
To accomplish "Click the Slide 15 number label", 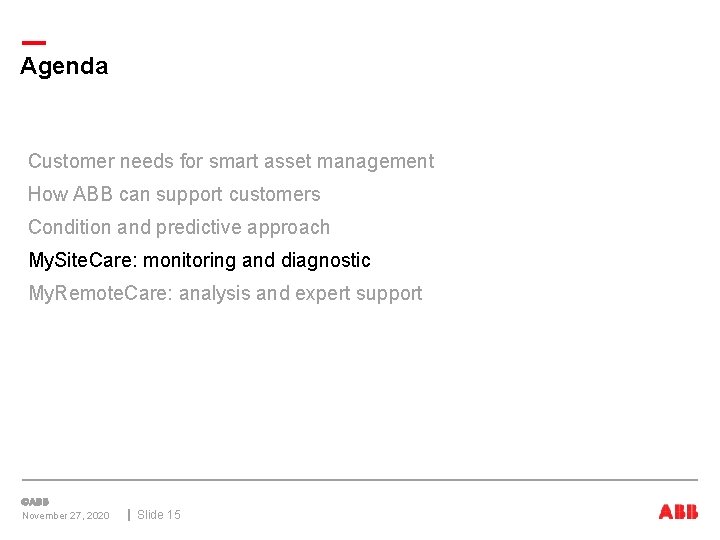I will (159, 515).
